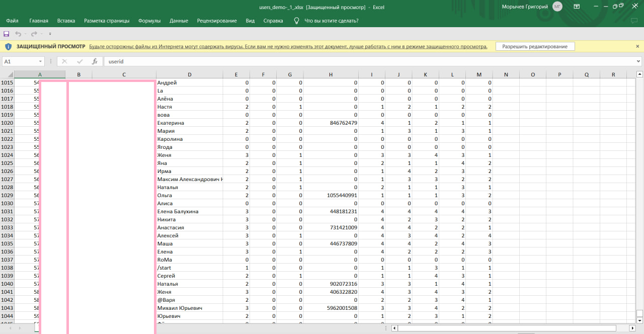Open the Name Box dropdown arrow

[41, 61]
